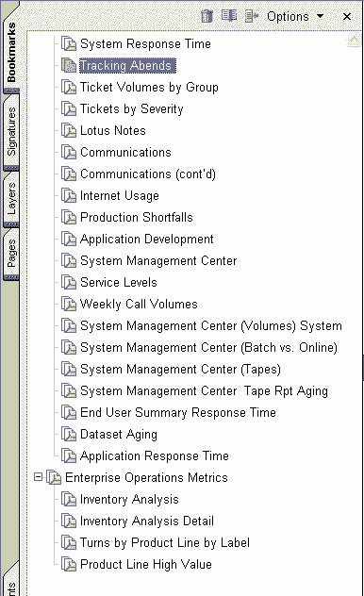Click the bookmark icon beside Service Levels

pos(69,282)
